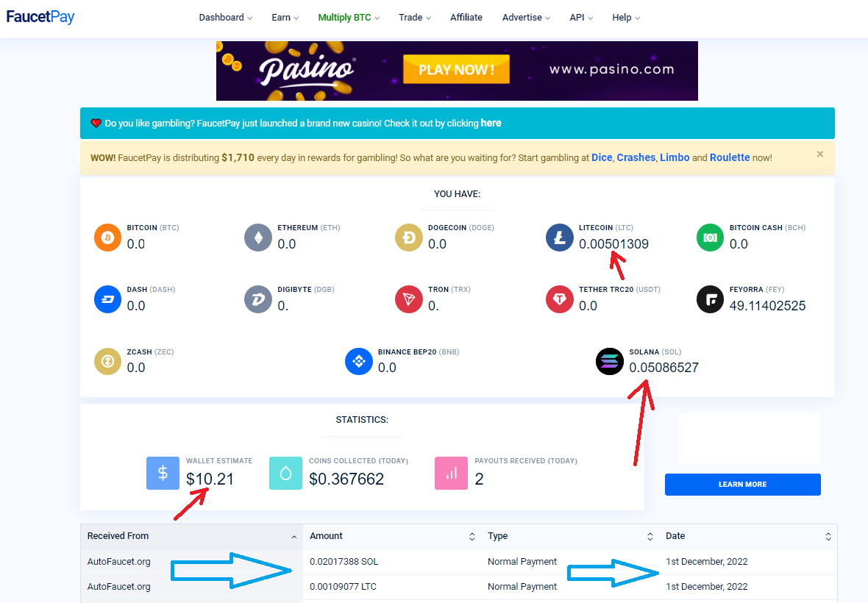Image resolution: width=868 pixels, height=603 pixels.
Task: Dismiss the yellow rewards notification
Action: click(x=820, y=154)
